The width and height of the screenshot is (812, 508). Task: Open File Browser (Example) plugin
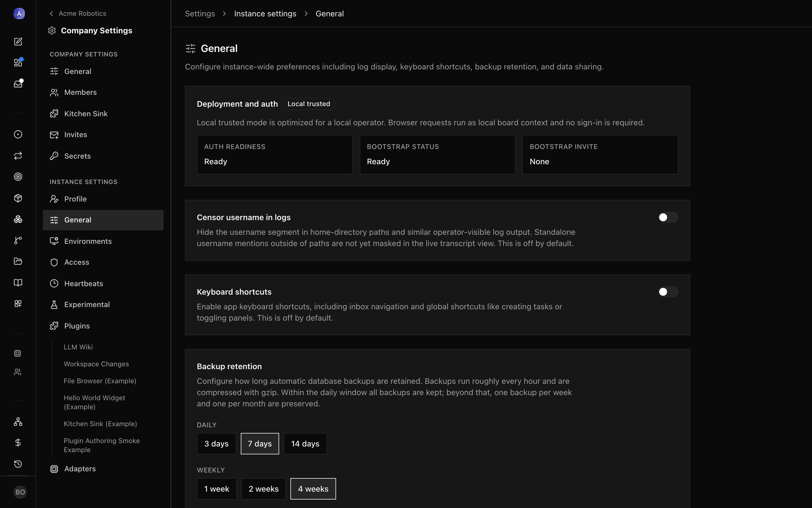(x=100, y=381)
